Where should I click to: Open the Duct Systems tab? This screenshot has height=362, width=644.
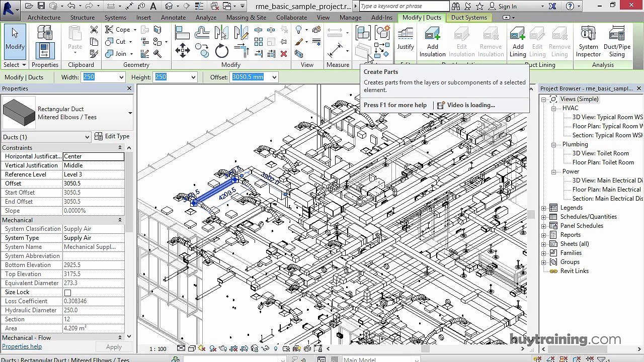click(469, 18)
